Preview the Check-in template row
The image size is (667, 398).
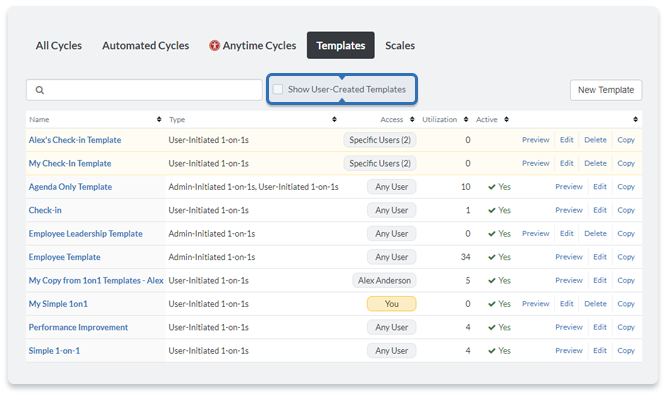pyautogui.click(x=569, y=210)
